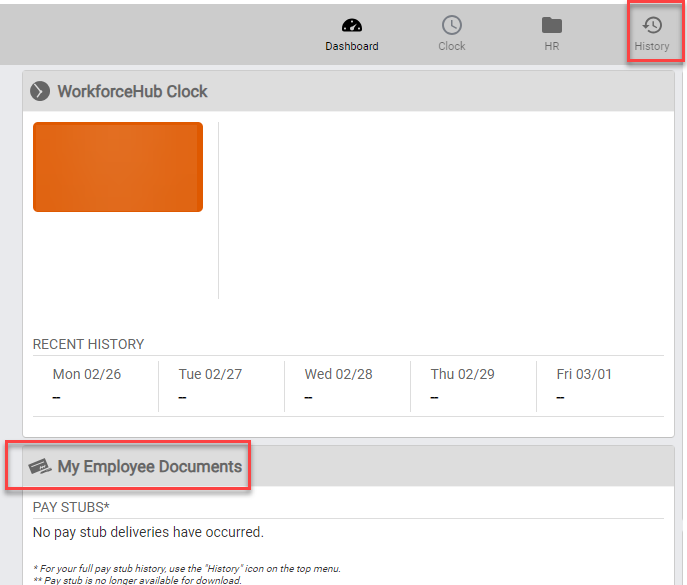Click the full pay stub history footnote

coord(187,568)
